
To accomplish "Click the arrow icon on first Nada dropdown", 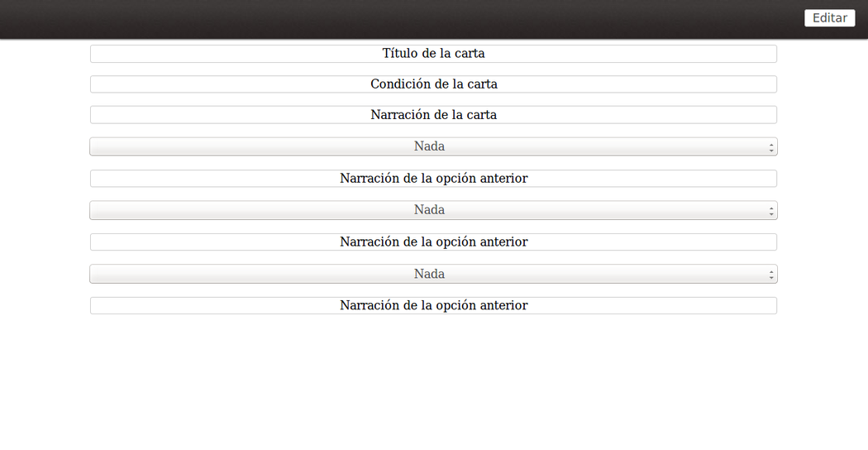I will point(771,147).
